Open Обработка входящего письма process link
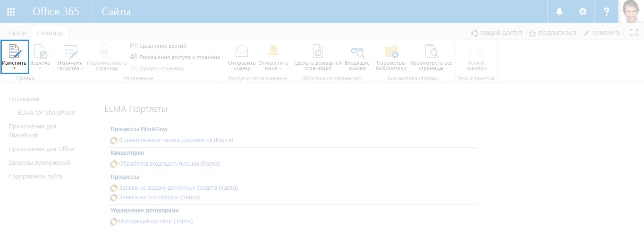Image resolution: width=644 pixels, height=236 pixels. [159, 164]
